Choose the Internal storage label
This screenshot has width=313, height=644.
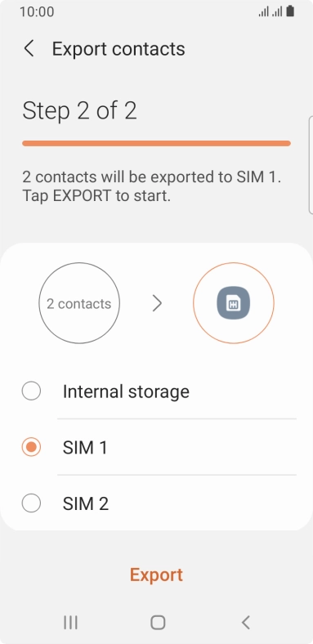[126, 391]
